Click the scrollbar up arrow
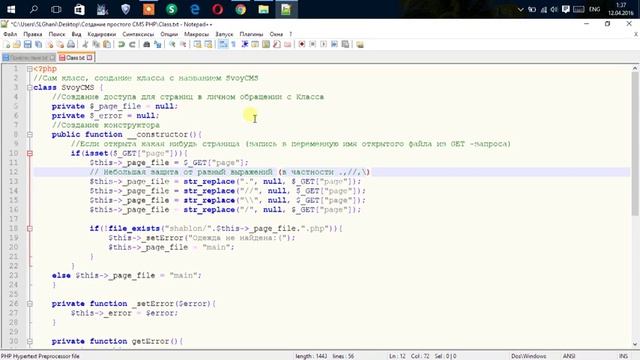The height and width of the screenshot is (360, 640). [635, 68]
